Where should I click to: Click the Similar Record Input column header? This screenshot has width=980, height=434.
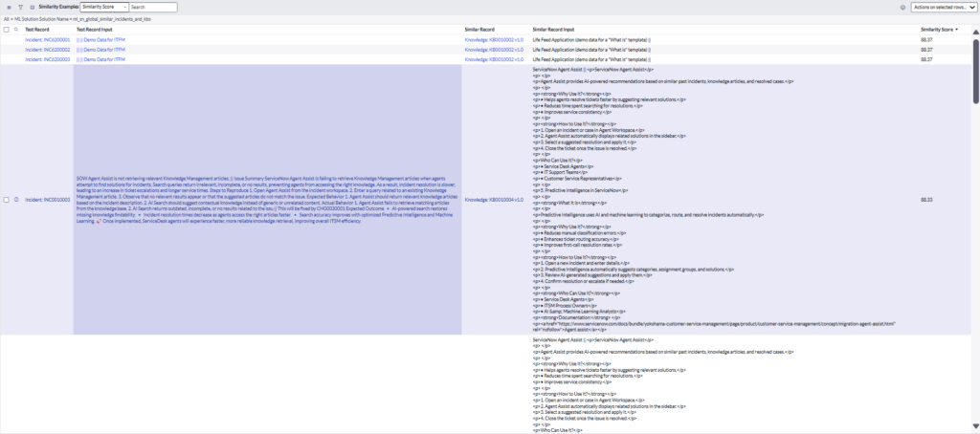click(553, 30)
